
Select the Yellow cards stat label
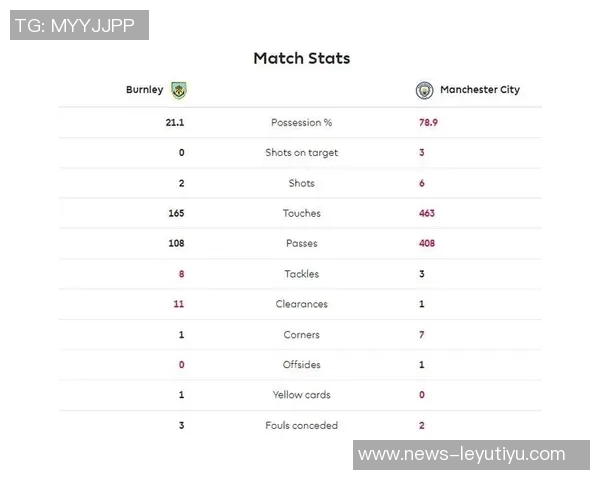coord(301,395)
